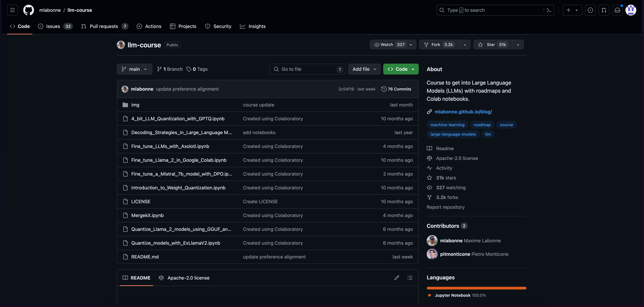Click the llm topic tag
The image size is (644, 307).
click(x=488, y=134)
